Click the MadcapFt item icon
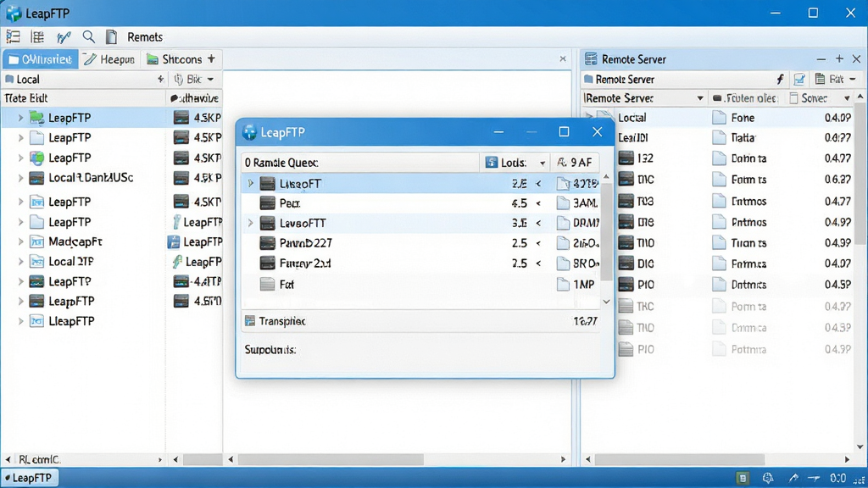The image size is (868, 488). tap(36, 241)
